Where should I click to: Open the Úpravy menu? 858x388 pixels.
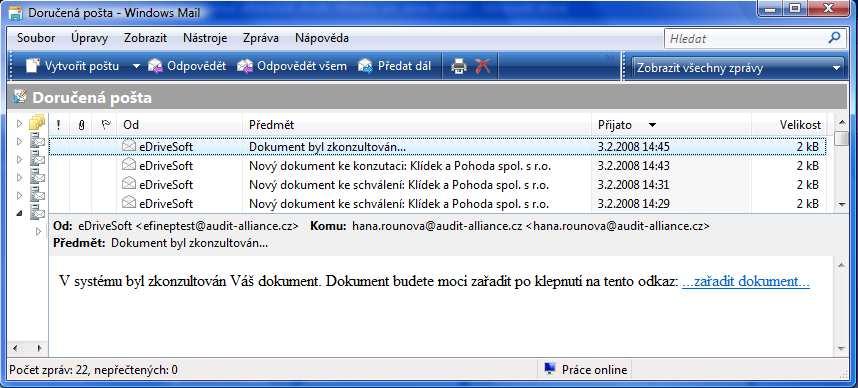pos(89,38)
